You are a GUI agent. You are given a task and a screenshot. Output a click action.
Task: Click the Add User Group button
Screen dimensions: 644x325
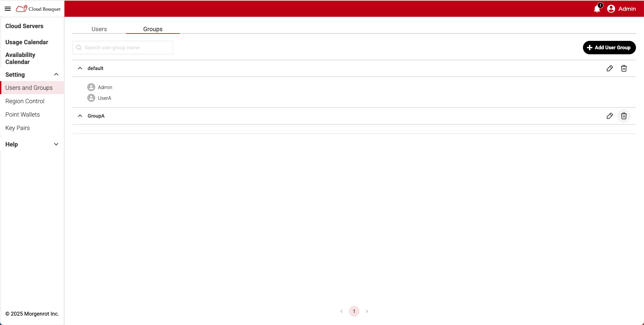[609, 47]
